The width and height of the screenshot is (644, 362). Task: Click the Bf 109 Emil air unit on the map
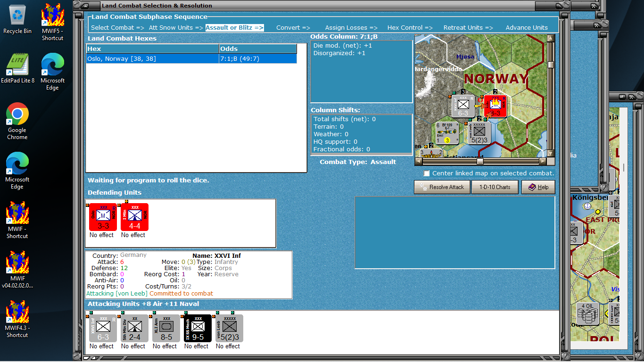[x=447, y=133]
